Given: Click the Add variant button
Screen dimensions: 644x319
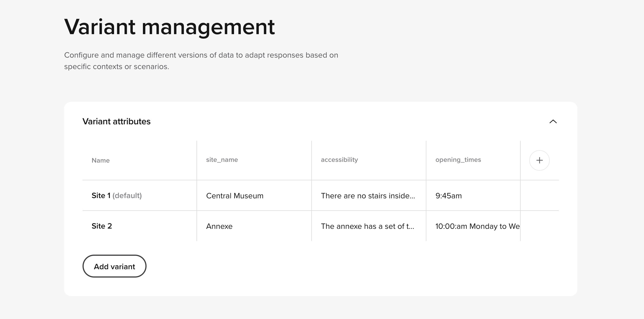Looking at the screenshot, I should click(x=114, y=266).
